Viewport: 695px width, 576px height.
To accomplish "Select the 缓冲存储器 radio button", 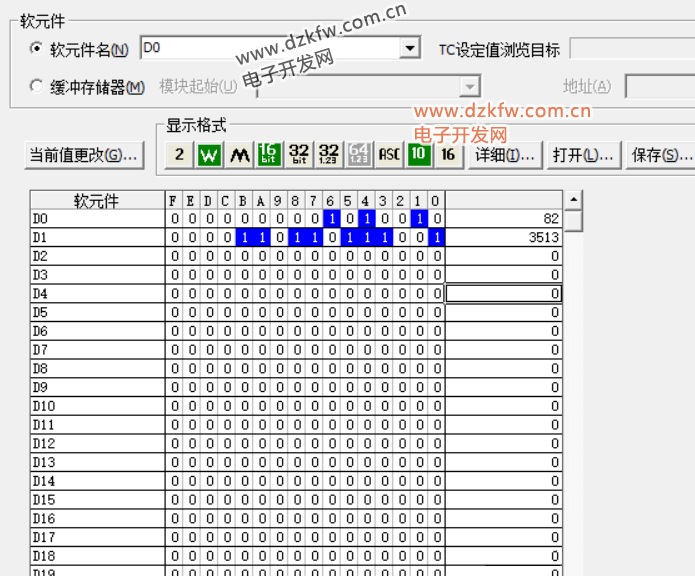I will tap(37, 87).
